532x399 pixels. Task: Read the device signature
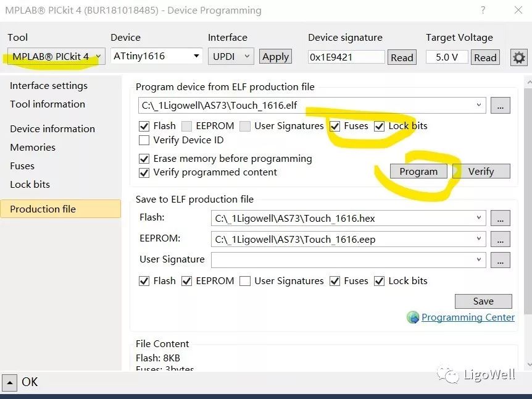pyautogui.click(x=402, y=57)
